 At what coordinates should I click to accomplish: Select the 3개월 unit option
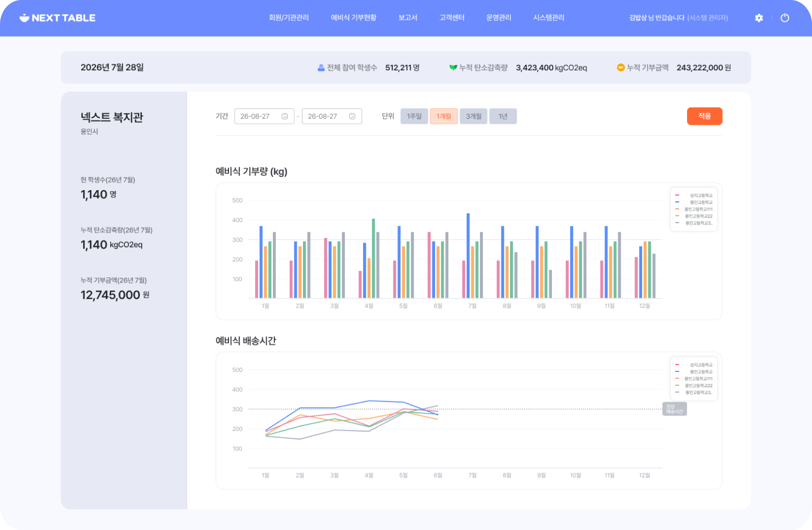(x=473, y=116)
